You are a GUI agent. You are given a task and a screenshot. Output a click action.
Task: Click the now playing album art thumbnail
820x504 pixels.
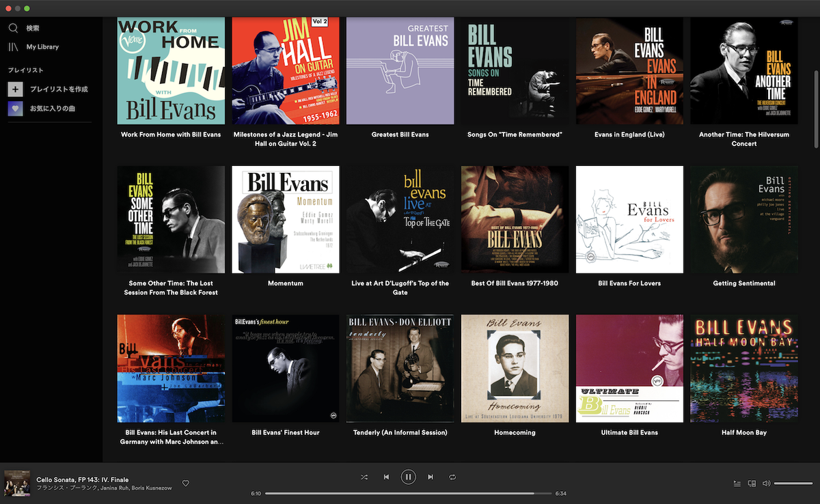point(17,483)
